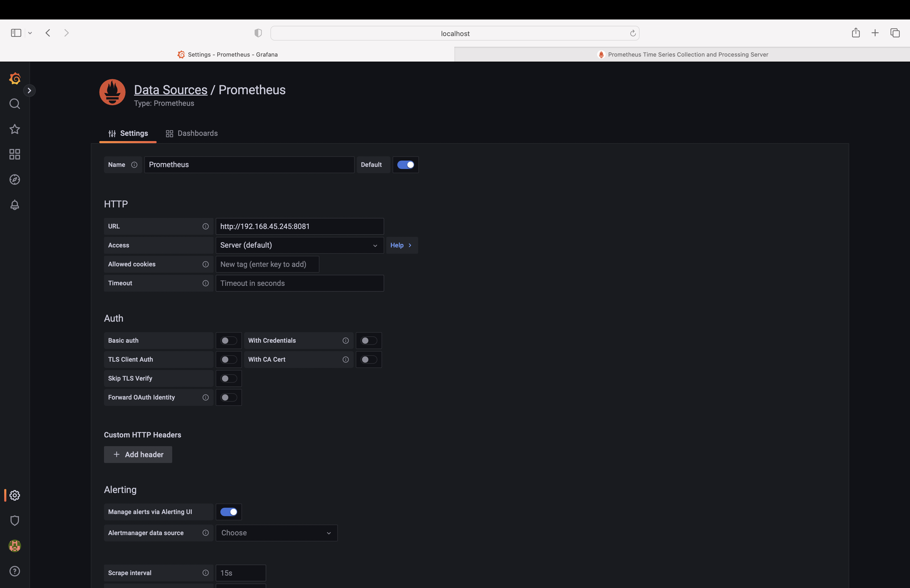Expand the sidebar navigation chevron
Viewport: 910px width, 588px height.
coord(29,91)
